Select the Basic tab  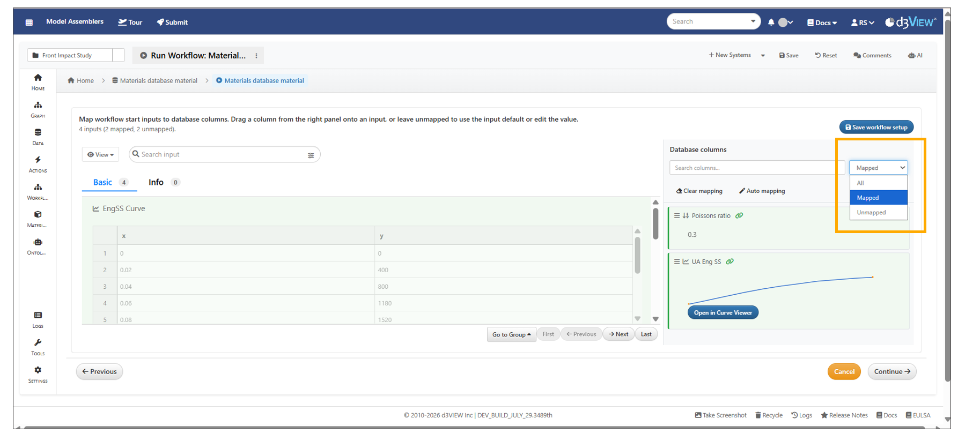[x=102, y=182]
